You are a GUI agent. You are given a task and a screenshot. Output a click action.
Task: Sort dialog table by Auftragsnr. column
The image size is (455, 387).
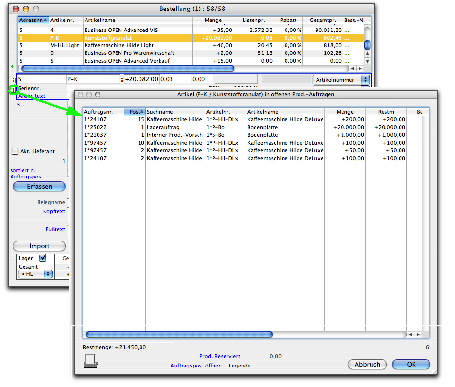click(x=103, y=112)
